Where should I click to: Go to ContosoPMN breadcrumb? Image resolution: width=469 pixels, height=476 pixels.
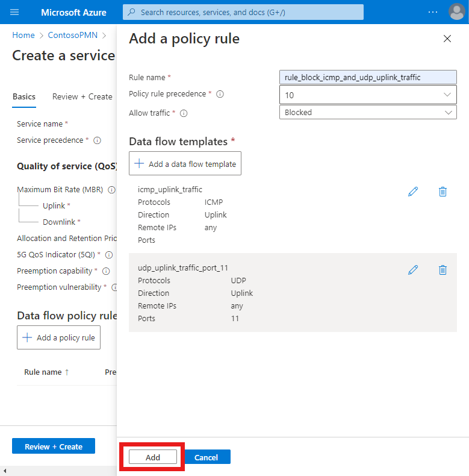coord(73,35)
